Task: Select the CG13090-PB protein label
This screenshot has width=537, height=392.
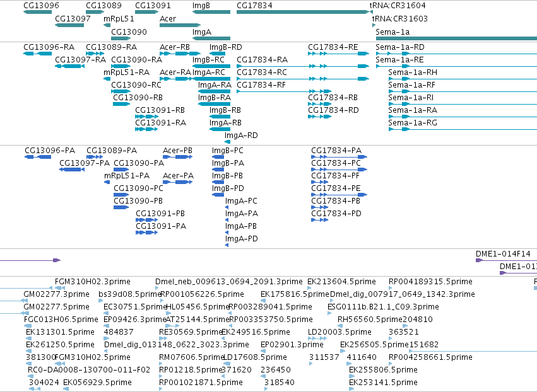Action: (138, 201)
